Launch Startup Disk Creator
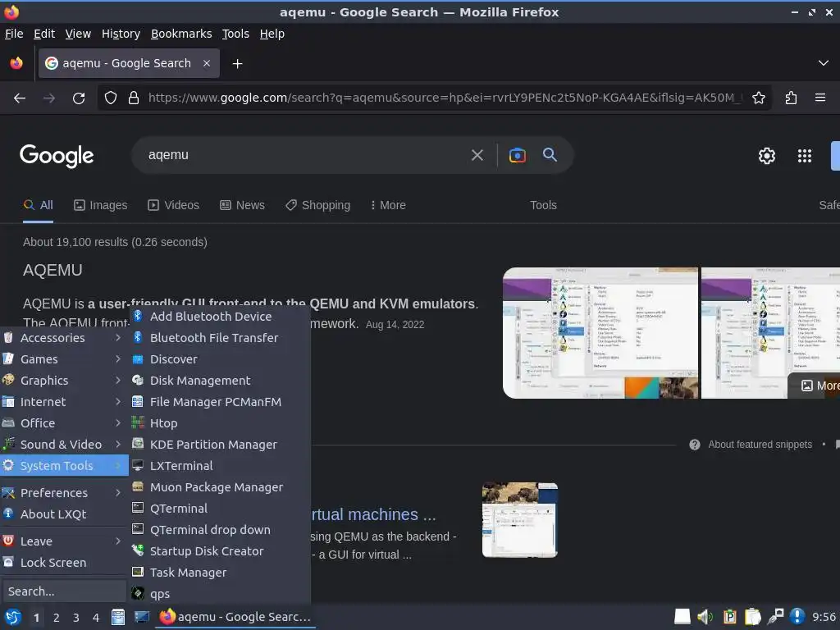This screenshot has width=840, height=630. click(x=220, y=551)
